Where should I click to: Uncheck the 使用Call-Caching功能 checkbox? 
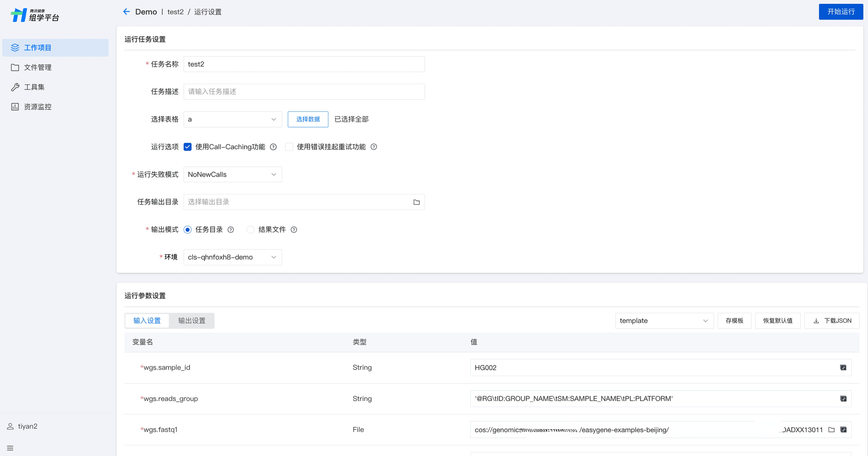(188, 147)
